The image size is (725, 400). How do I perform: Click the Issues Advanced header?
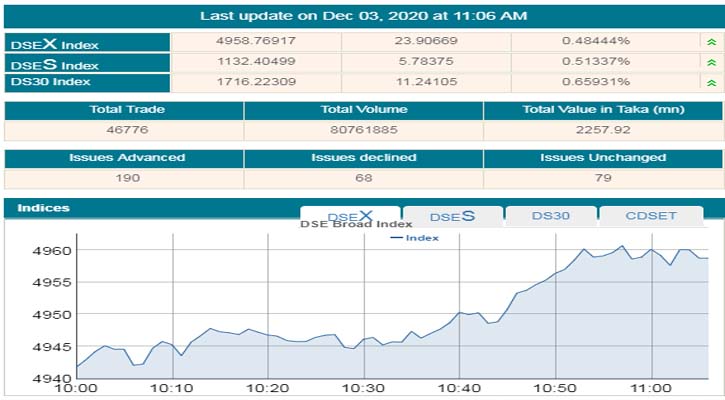click(x=126, y=157)
